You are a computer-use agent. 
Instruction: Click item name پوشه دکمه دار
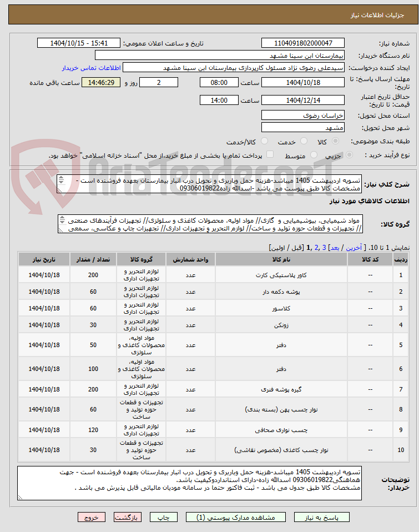click(x=281, y=292)
